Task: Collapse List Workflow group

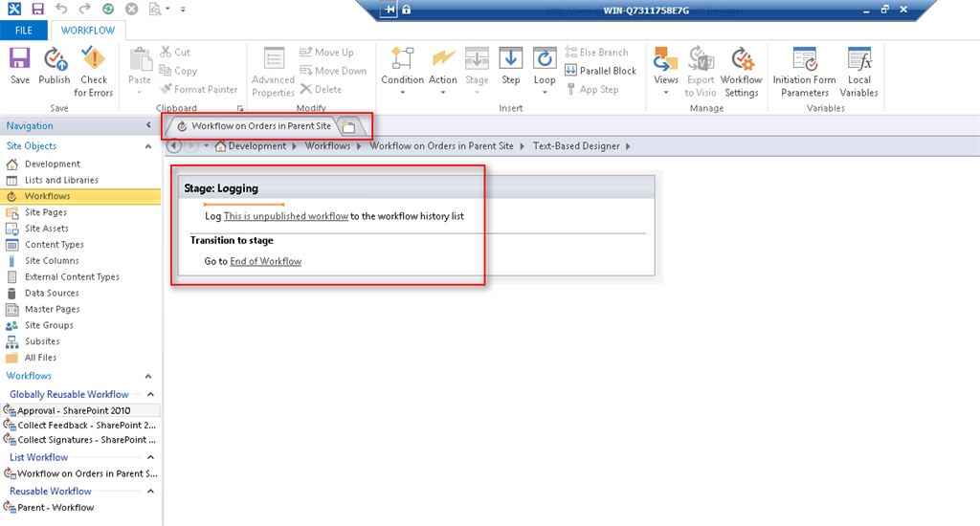Action: 150,457
